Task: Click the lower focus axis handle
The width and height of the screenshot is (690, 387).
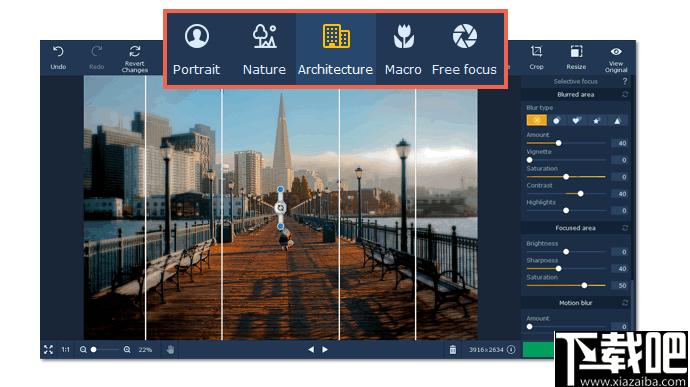Action: (x=281, y=226)
